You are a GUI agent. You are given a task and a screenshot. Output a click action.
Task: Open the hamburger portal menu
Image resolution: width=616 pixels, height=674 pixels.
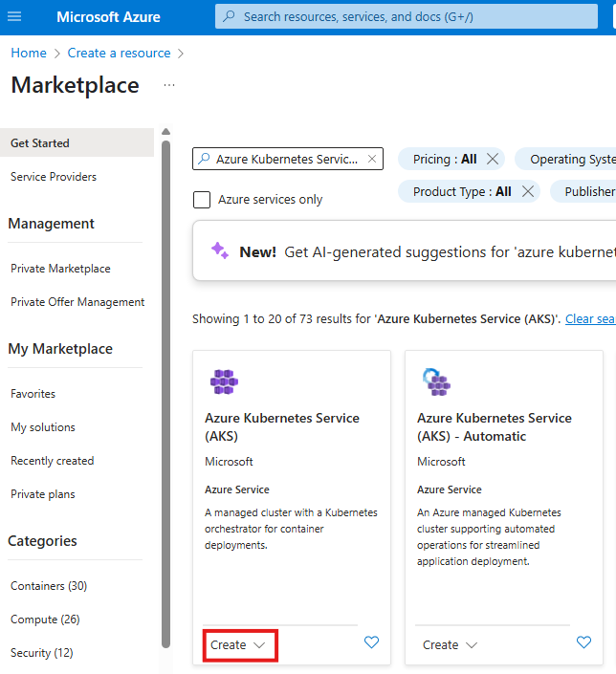14,17
